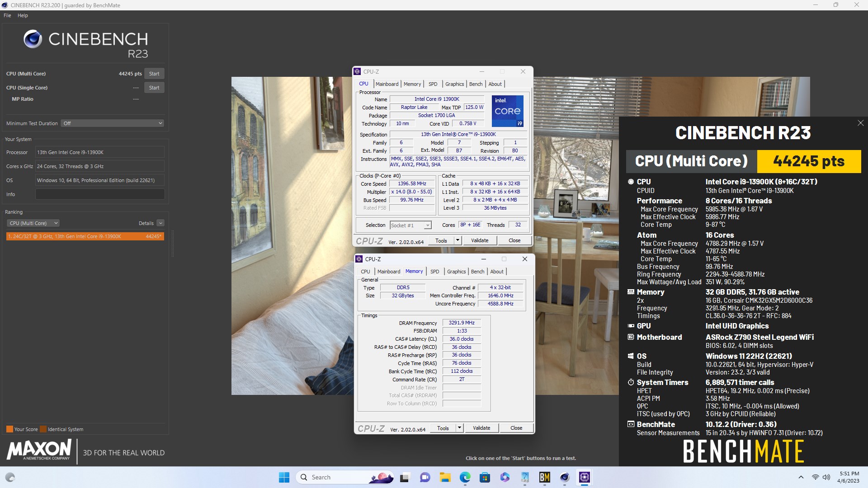
Task: Click the MAXON logo
Action: click(x=39, y=450)
